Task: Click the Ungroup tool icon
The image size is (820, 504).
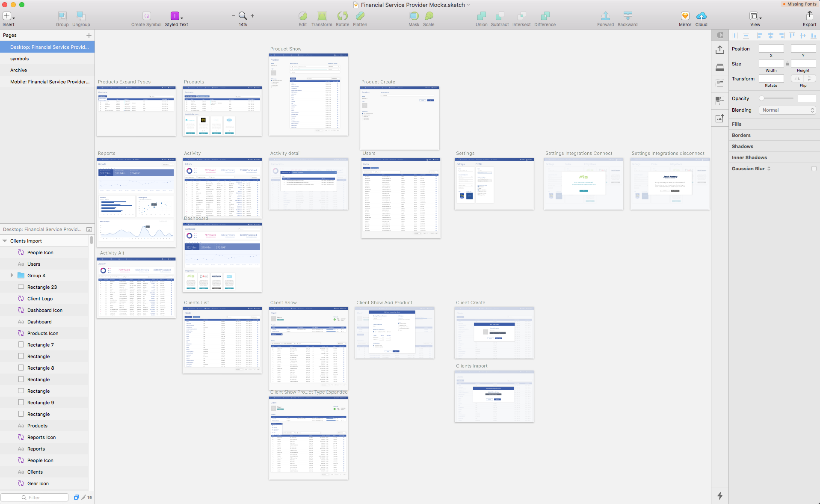Action: pyautogui.click(x=81, y=16)
